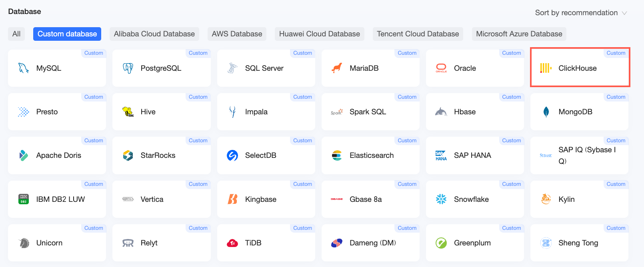Click the Kingbase orange icon

(232, 199)
